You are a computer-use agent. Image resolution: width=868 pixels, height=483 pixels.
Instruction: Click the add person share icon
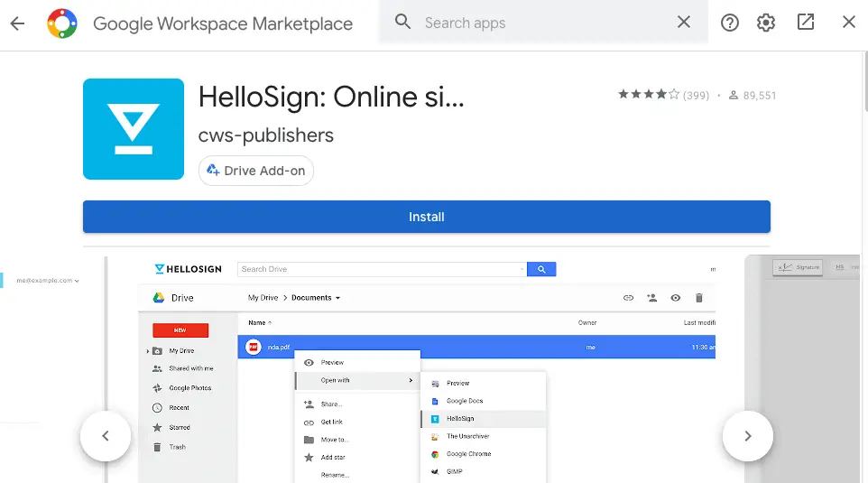[652, 298]
